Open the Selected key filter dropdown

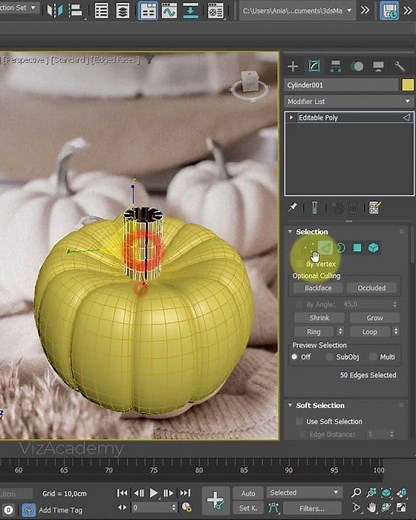click(304, 492)
